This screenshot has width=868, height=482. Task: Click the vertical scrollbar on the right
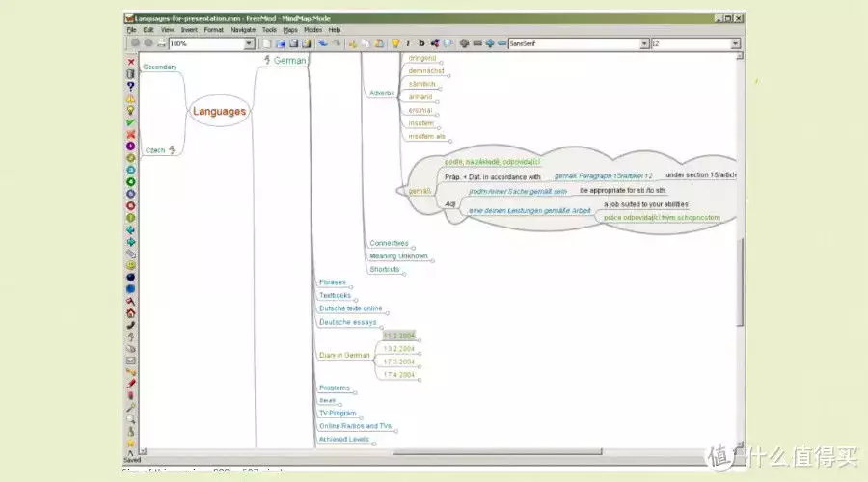click(x=741, y=280)
